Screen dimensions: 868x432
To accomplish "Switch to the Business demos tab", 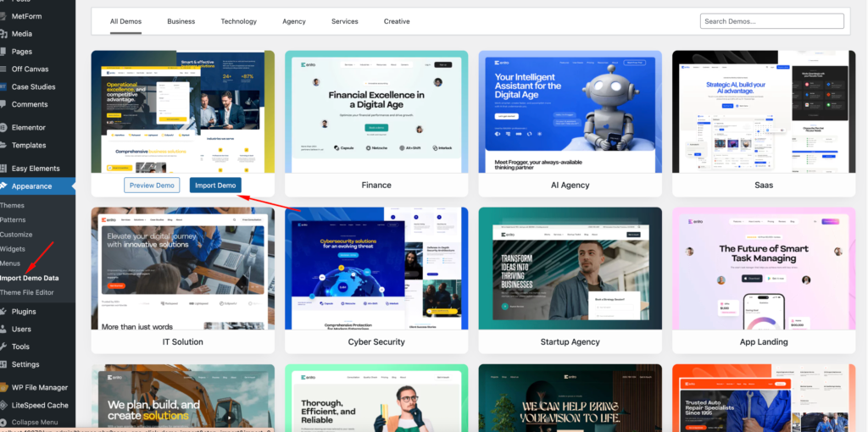I will (x=181, y=21).
